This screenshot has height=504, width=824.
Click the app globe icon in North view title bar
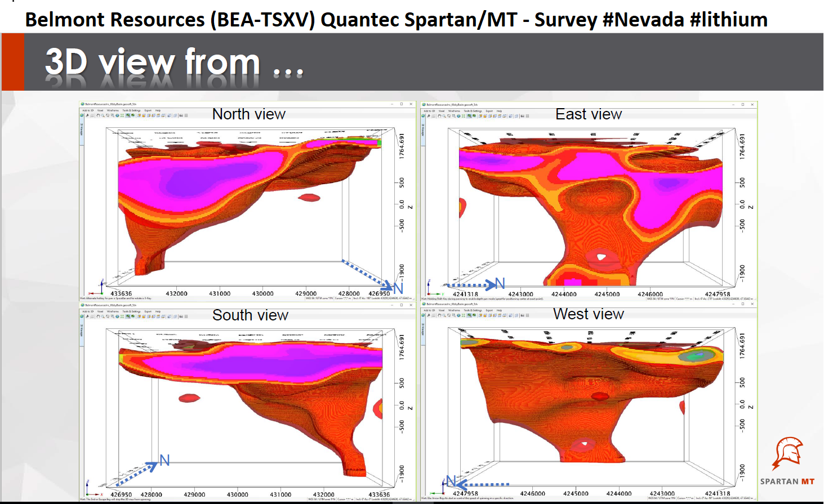[x=83, y=104]
